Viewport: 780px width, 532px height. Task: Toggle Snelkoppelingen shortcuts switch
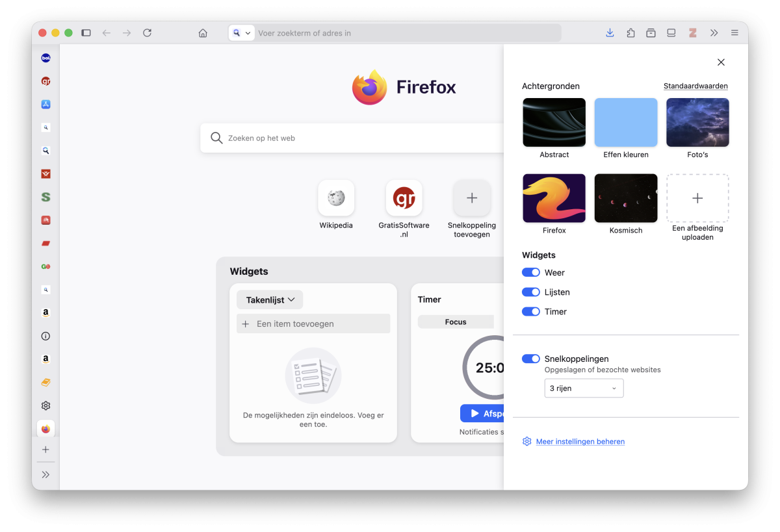tap(531, 359)
